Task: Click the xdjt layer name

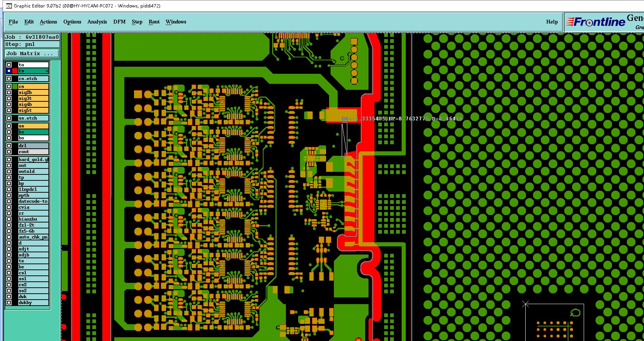Action: [x=34, y=249]
